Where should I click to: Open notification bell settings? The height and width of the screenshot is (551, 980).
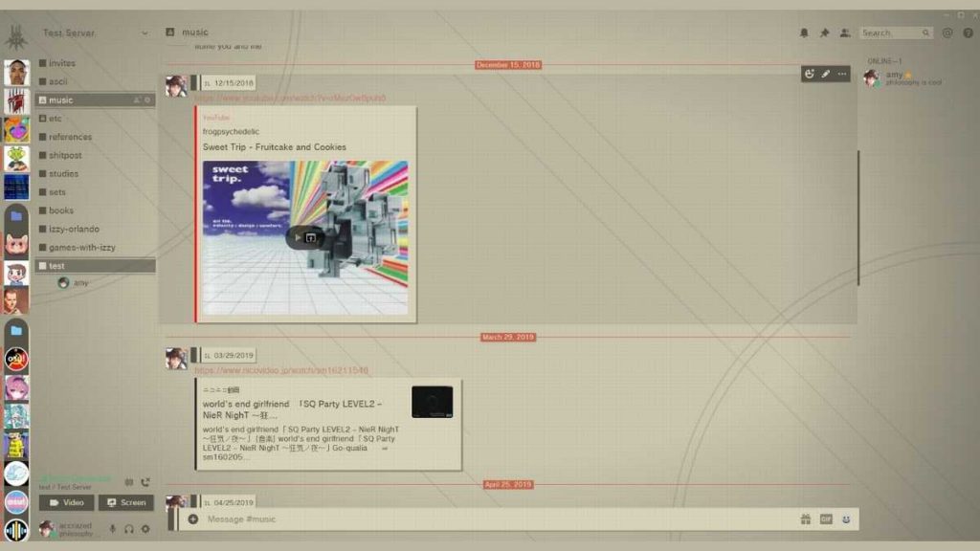(804, 33)
